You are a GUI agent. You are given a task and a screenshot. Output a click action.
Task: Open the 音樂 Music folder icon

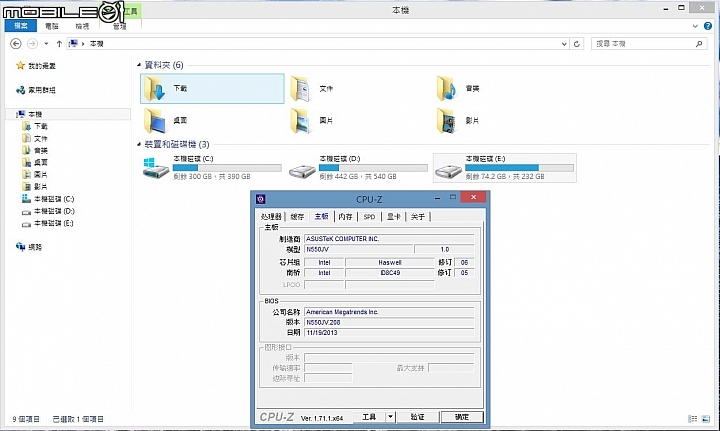(x=447, y=88)
